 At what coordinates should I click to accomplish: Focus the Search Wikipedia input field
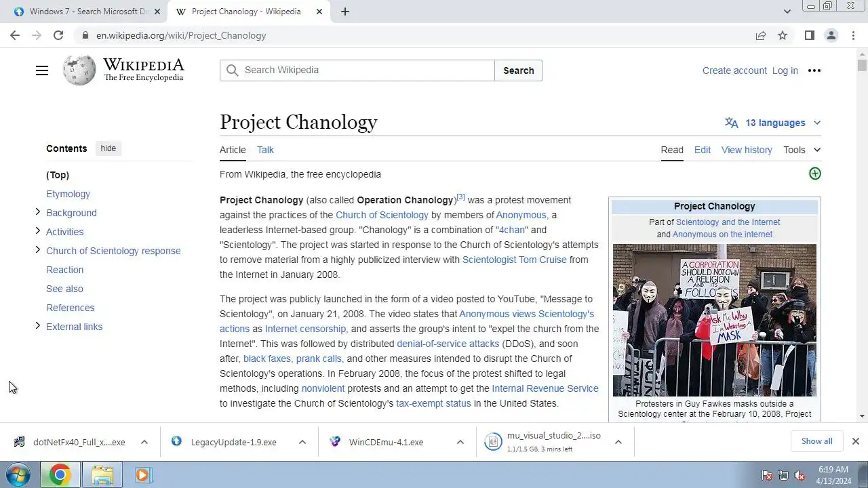tap(357, 70)
